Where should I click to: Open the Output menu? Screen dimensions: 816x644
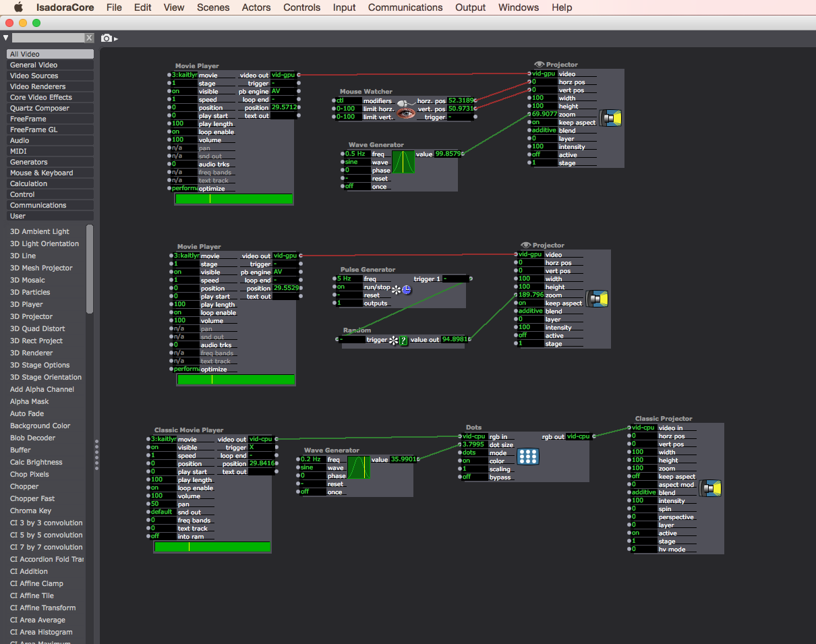tap(471, 7)
